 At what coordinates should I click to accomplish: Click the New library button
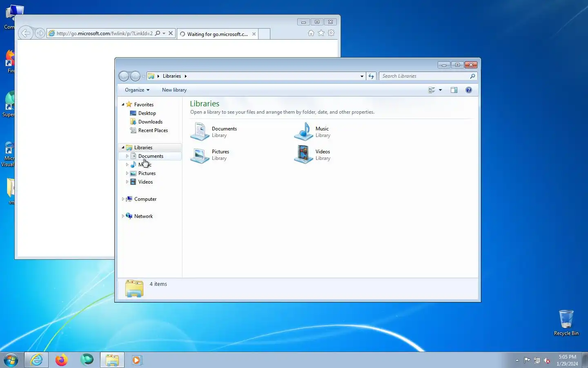click(174, 90)
